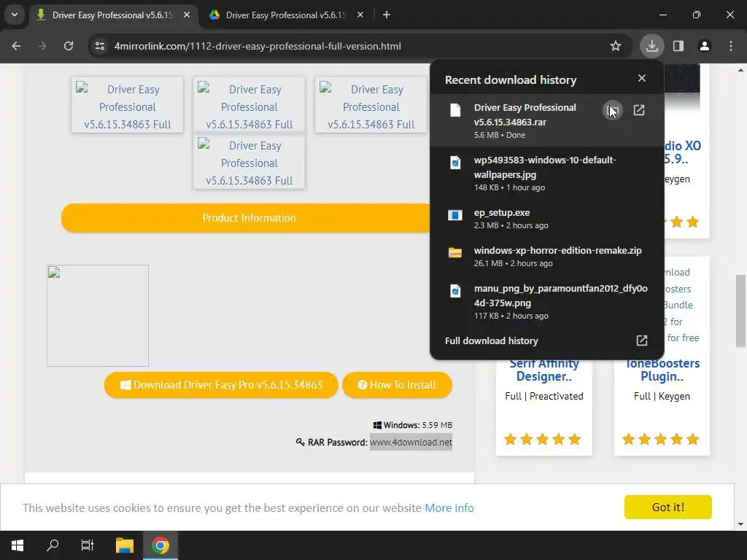Click the broken image above Download button
747x560 pixels.
[98, 316]
